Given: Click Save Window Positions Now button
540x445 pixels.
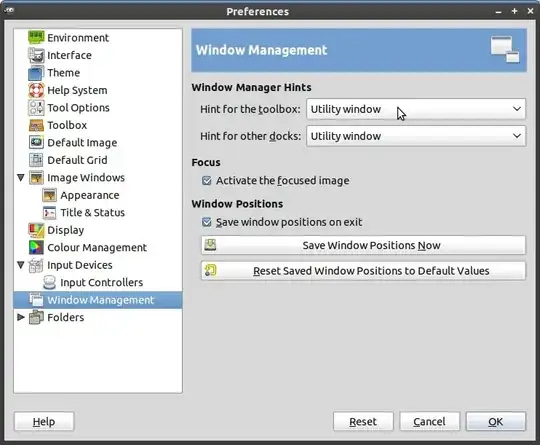Looking at the screenshot, I should (364, 245).
